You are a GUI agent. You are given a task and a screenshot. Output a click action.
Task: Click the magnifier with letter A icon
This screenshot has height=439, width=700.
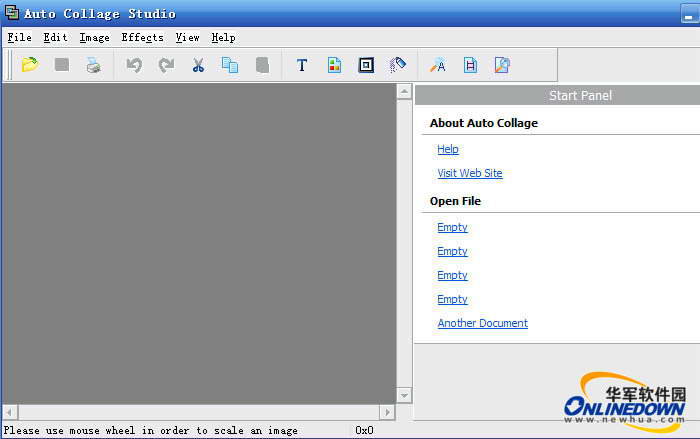[x=438, y=65]
